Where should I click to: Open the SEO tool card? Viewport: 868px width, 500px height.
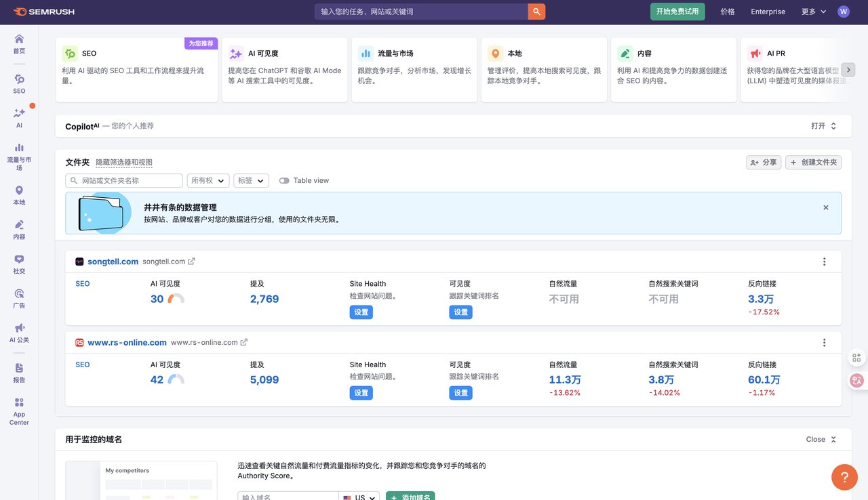click(x=136, y=70)
